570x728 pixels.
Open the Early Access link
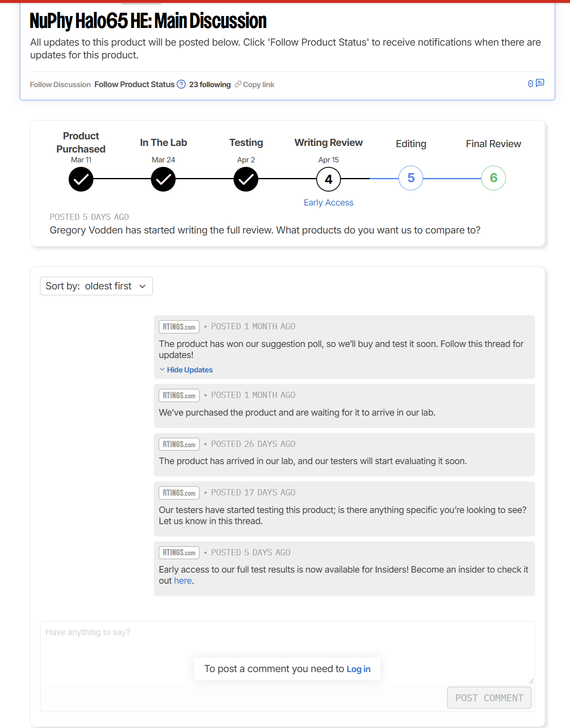[x=328, y=203]
